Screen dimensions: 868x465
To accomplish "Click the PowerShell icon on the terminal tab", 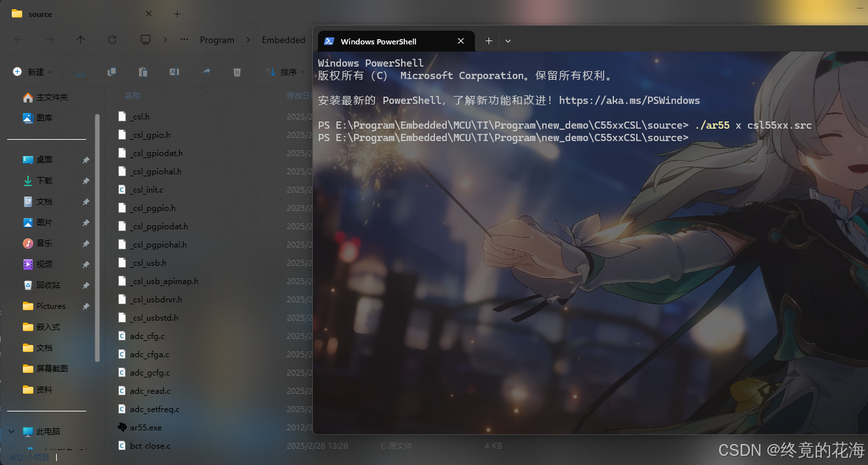I will [x=329, y=41].
